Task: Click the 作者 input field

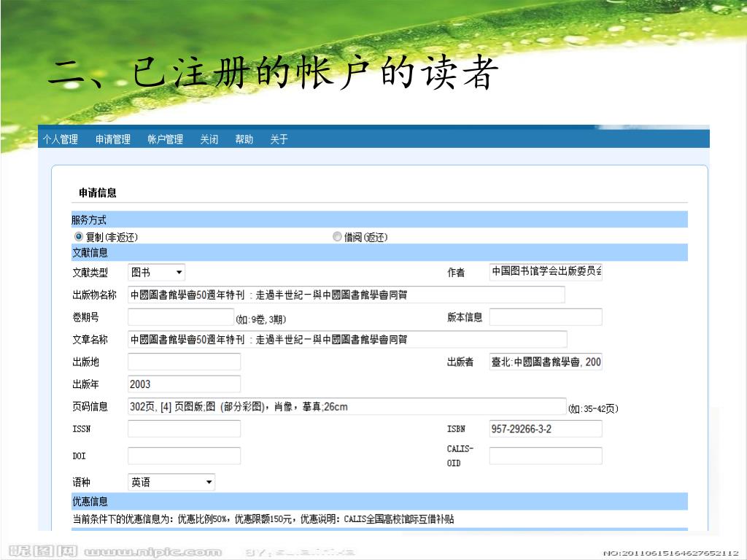Action: point(546,272)
